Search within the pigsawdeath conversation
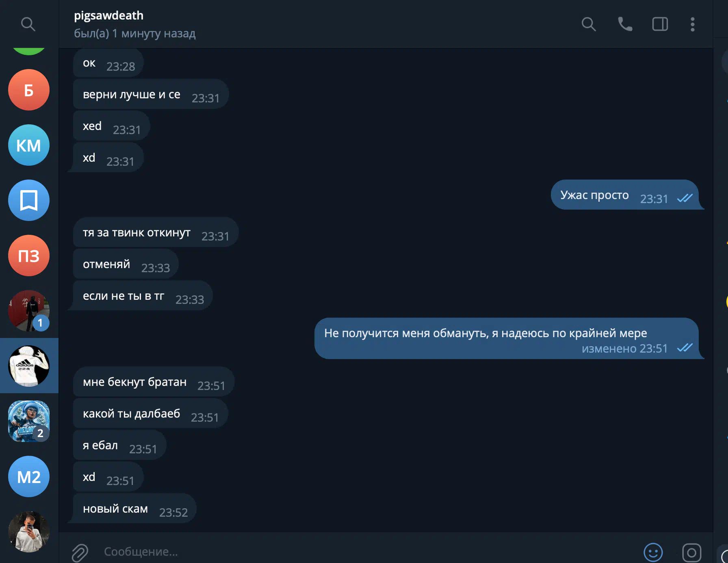This screenshot has width=728, height=563. [x=588, y=24]
